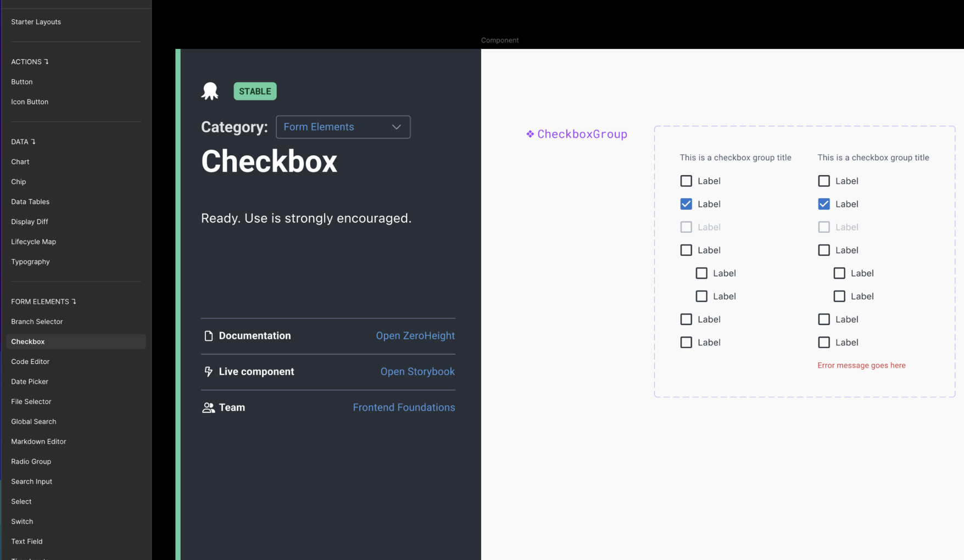Open the Code Editor page
This screenshot has height=560, width=964.
[x=30, y=361]
